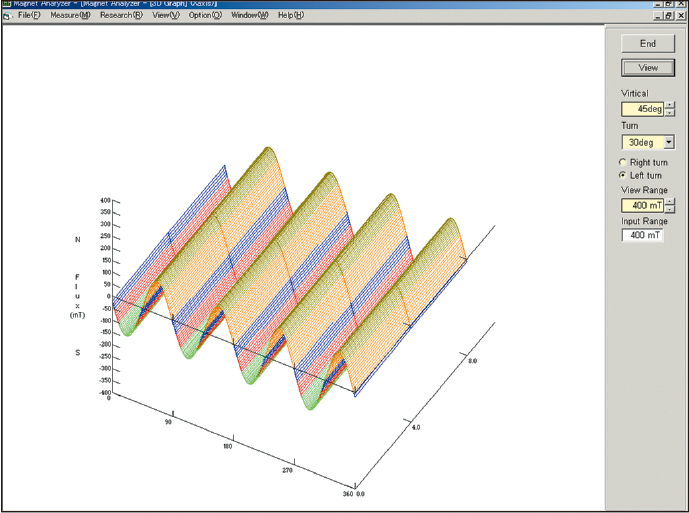
Task: Open the Research menu
Action: [x=121, y=15]
